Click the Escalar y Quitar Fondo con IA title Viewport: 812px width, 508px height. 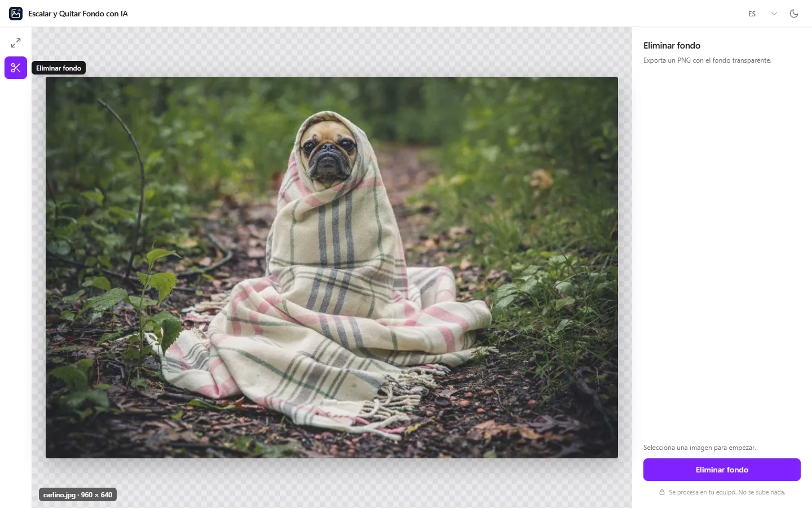78,14
